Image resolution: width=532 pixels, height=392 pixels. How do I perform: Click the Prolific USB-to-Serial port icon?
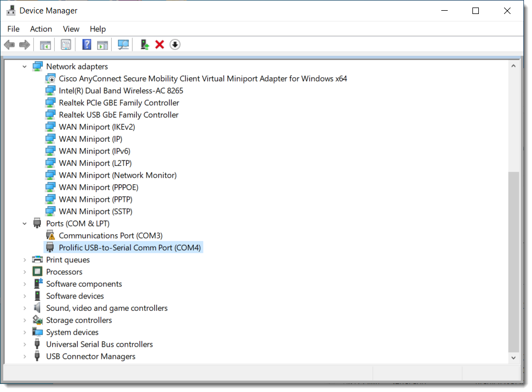pos(50,248)
